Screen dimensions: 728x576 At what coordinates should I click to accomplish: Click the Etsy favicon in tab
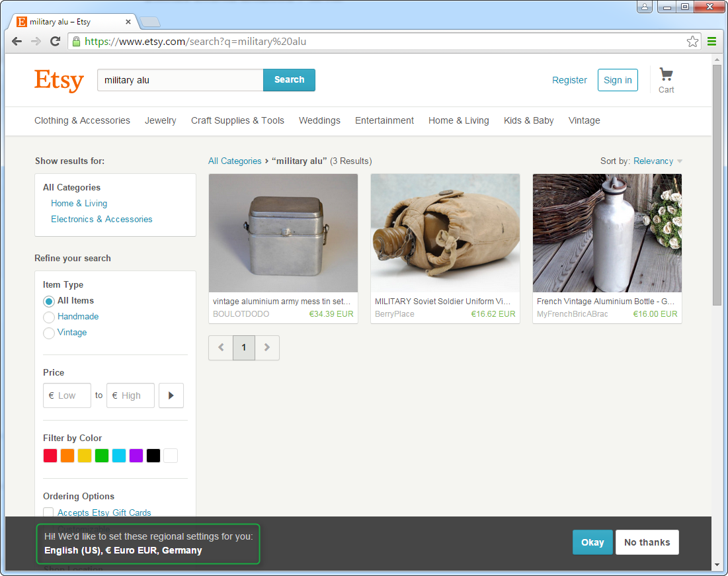[x=21, y=21]
